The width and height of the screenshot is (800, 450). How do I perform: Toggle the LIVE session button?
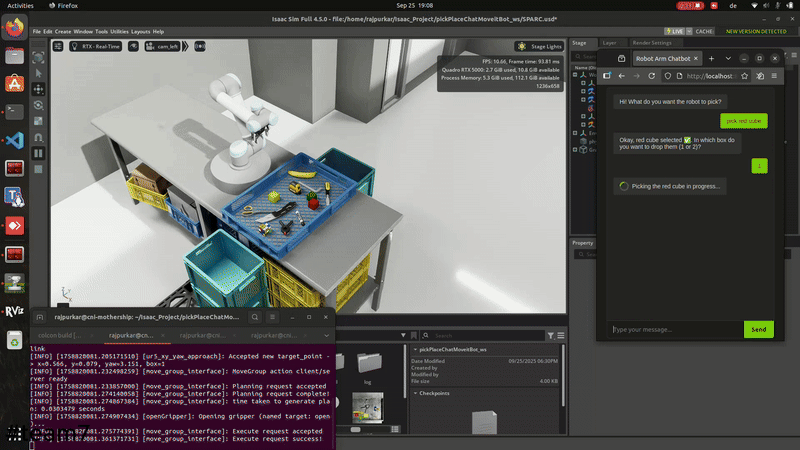tap(674, 32)
